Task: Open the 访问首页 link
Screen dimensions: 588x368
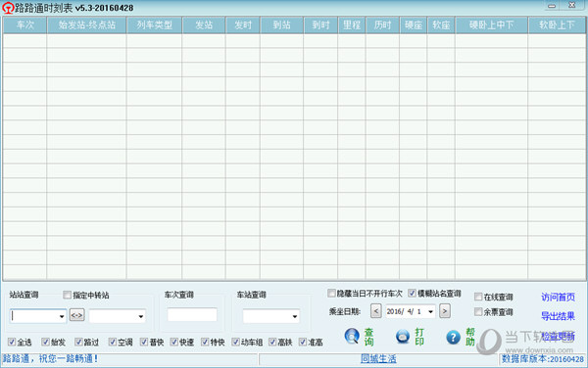Action: coord(558,298)
